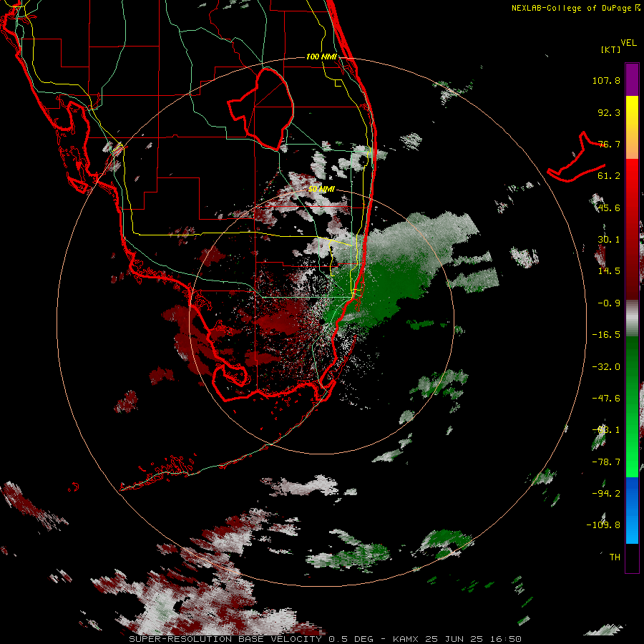Click the 100 NMI range ring label
The height and width of the screenshot is (644, 644).
[321, 57]
